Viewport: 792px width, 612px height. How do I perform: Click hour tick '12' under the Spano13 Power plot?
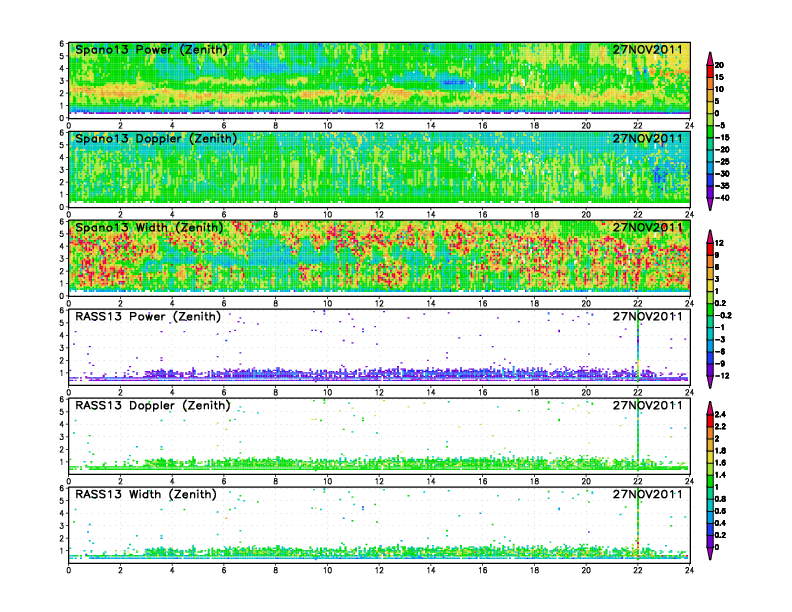(379, 126)
